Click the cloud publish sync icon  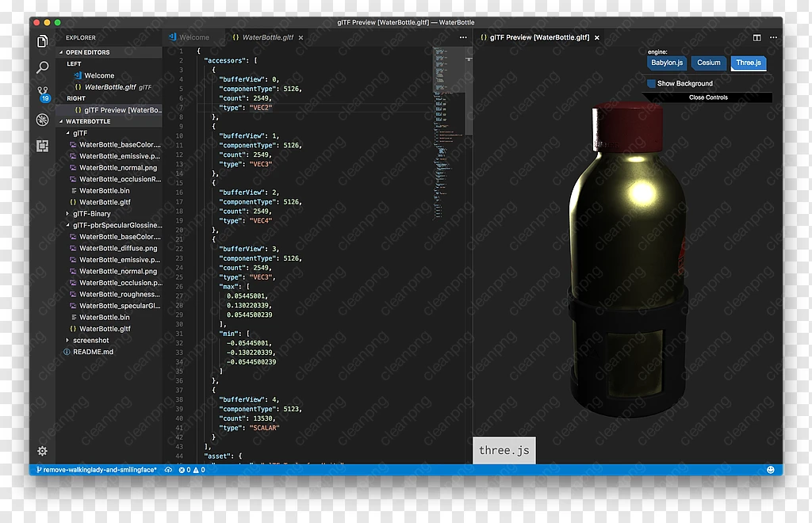coord(168,470)
